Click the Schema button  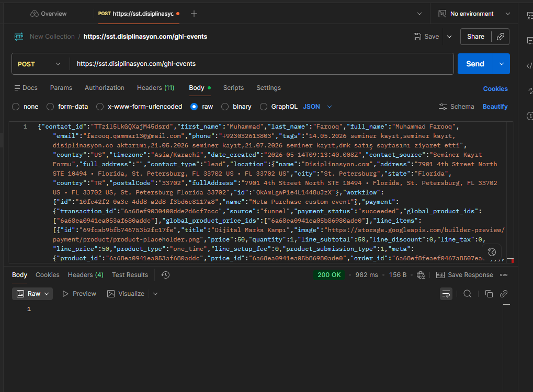(457, 107)
